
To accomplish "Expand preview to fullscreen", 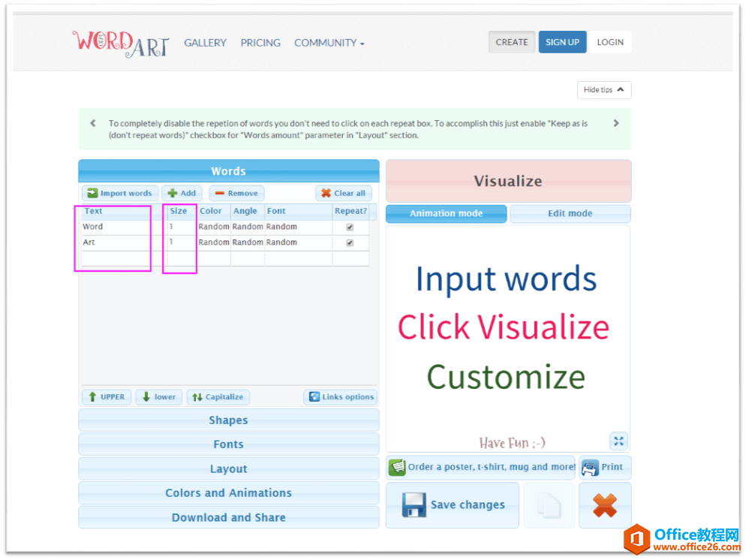I will (x=618, y=441).
